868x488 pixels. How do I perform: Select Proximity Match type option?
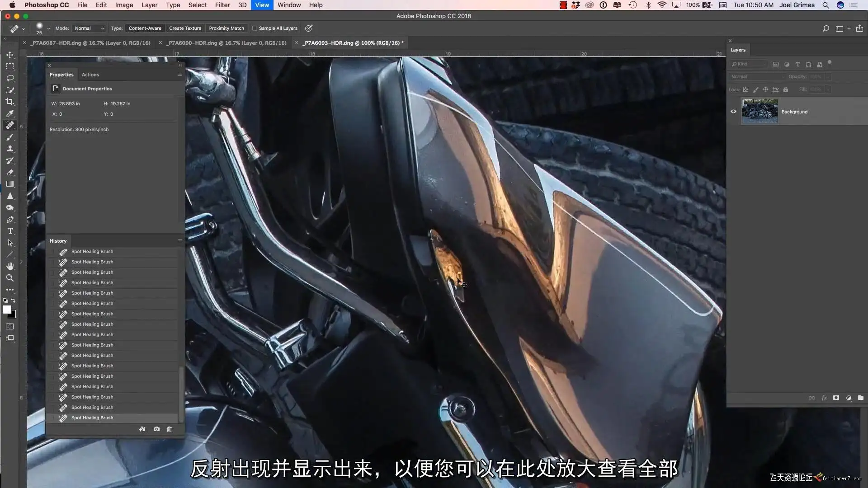point(226,28)
